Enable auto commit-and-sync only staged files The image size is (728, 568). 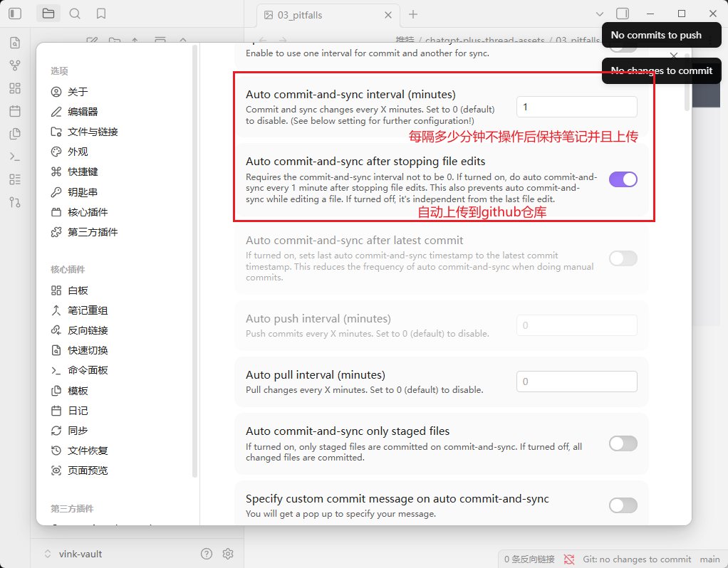(x=623, y=443)
